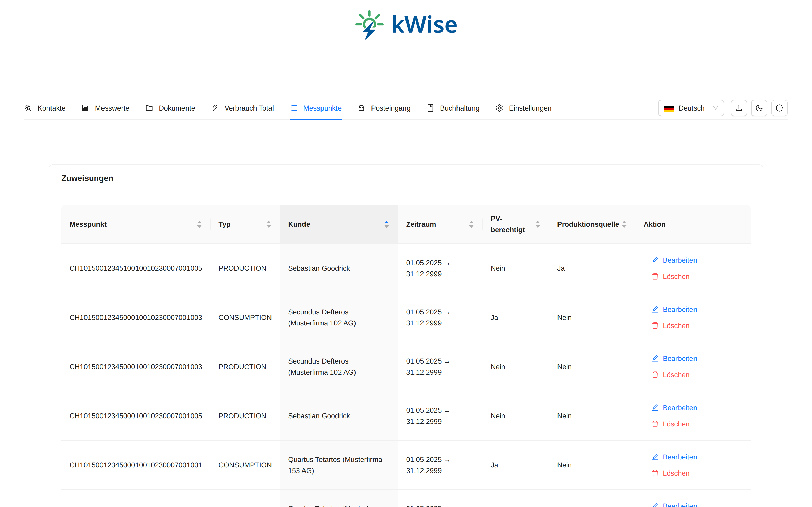Click the Einstellungen gear icon
812x507 pixels.
(x=499, y=108)
